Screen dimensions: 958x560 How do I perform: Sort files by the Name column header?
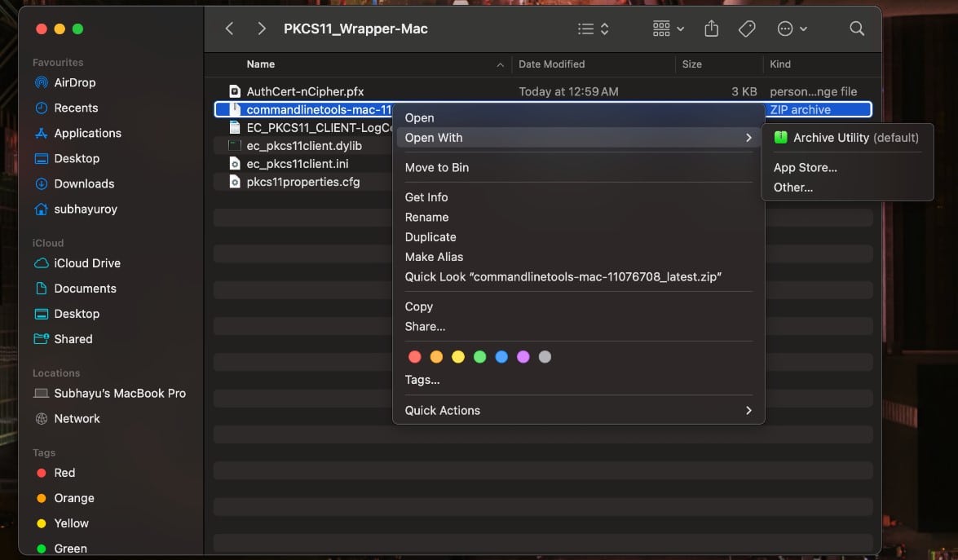pyautogui.click(x=261, y=64)
